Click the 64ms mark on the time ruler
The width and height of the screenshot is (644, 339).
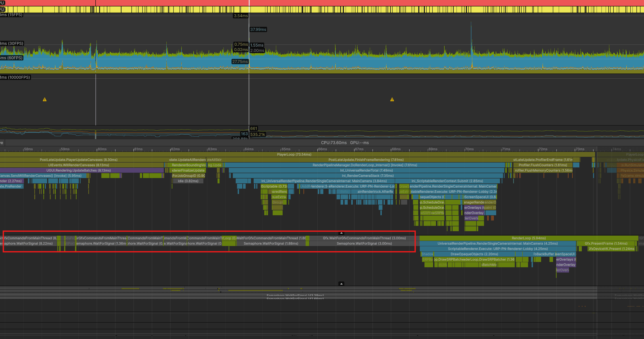click(249, 149)
